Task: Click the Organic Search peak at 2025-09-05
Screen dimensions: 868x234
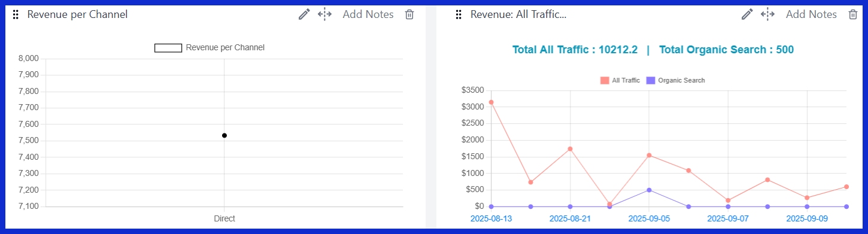Action: [649, 190]
